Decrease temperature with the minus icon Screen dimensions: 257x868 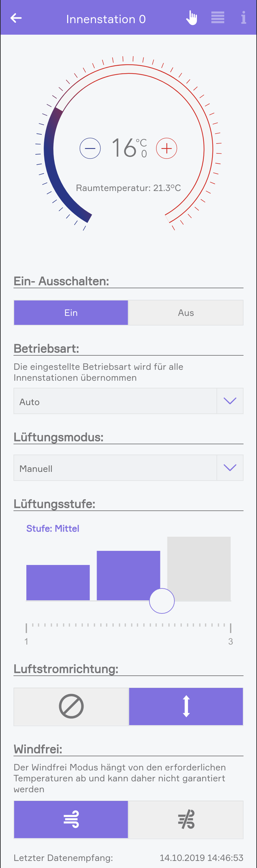click(x=90, y=148)
